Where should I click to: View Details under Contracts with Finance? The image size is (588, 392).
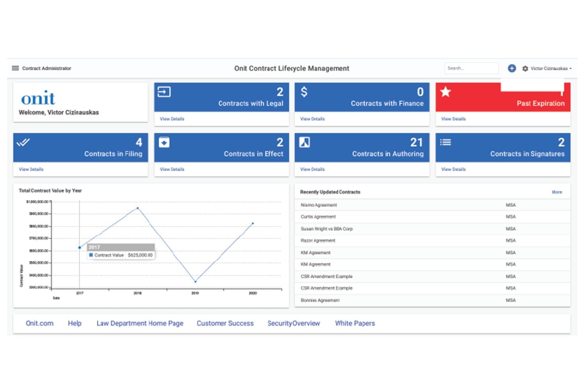pos(312,119)
